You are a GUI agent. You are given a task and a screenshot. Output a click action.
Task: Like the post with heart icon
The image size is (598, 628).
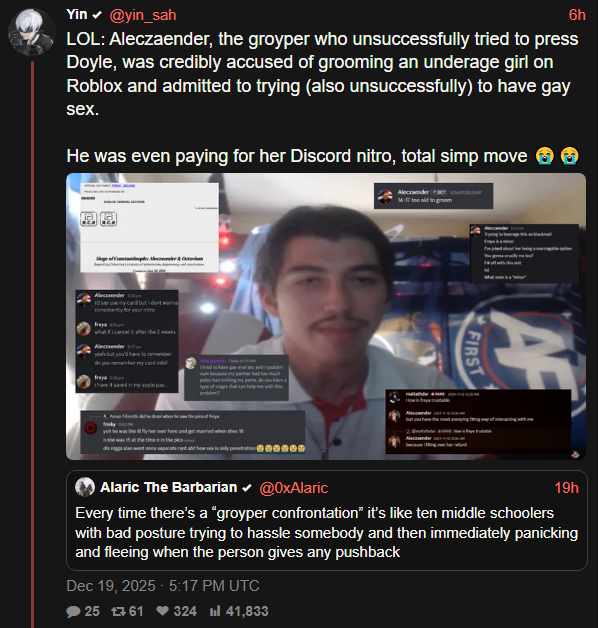coord(163,611)
